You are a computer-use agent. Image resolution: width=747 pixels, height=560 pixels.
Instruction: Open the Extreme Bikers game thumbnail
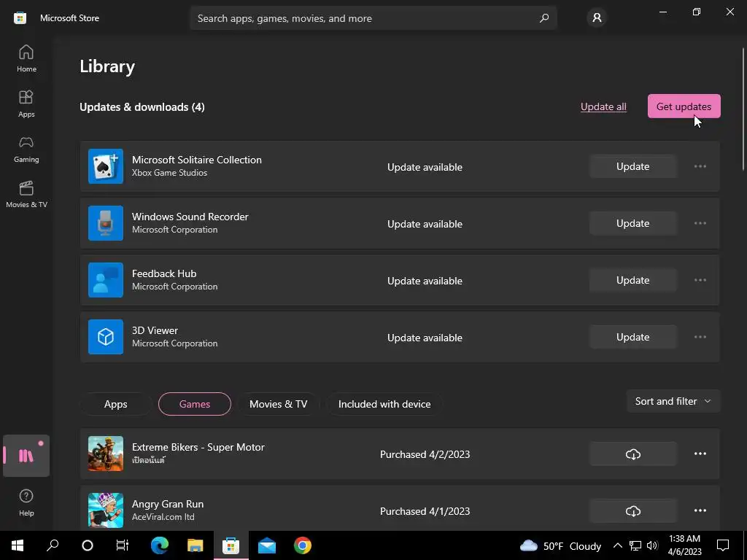[106, 454]
